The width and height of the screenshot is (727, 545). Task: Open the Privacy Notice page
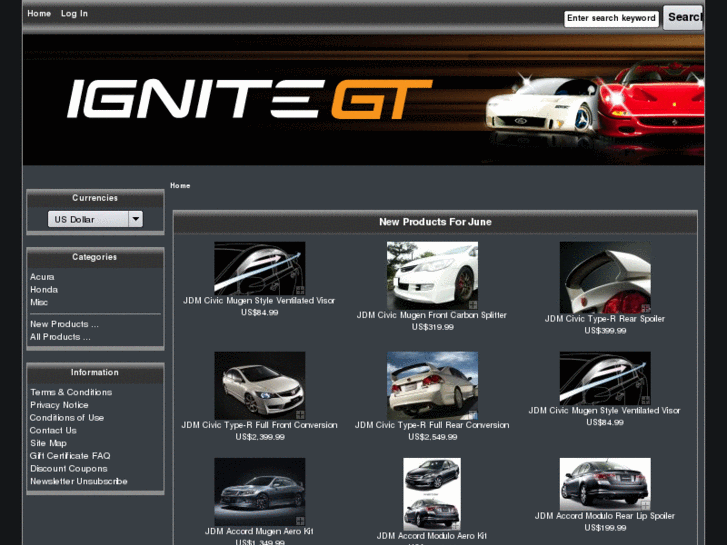(59, 405)
